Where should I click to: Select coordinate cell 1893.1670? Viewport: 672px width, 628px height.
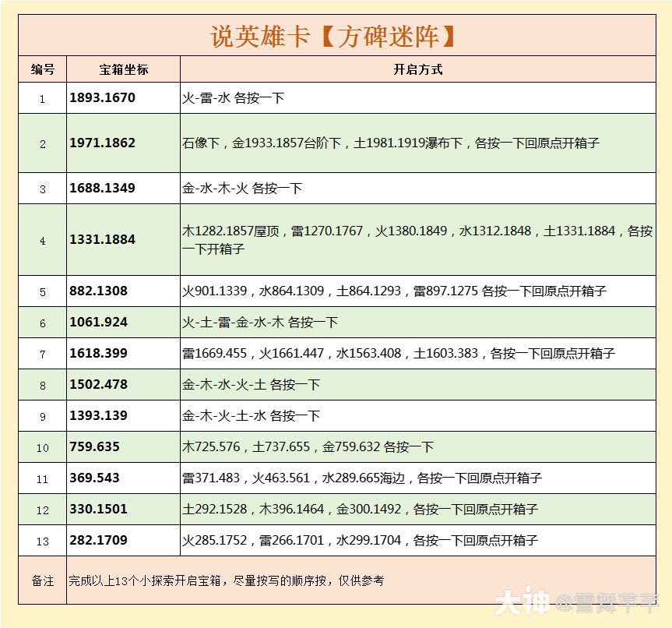pos(102,98)
